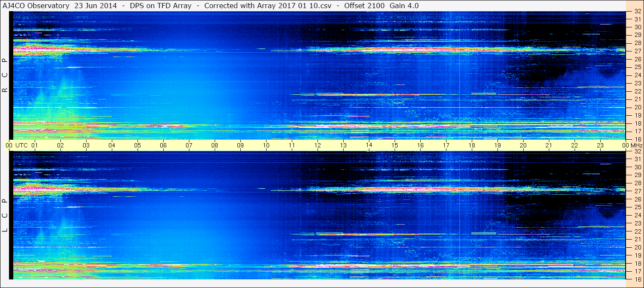644x288 pixels.
Task: Click the 14 hour marker on the UTC axis
Action: pos(369,145)
